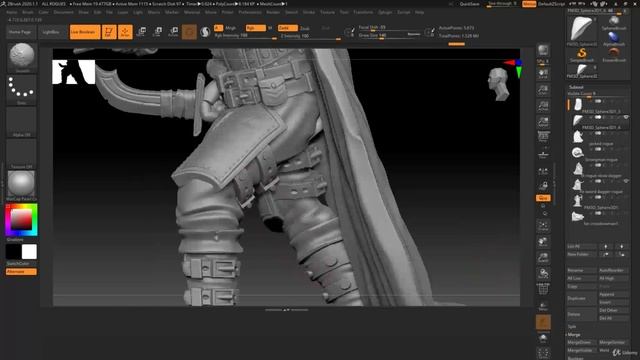
Task: Open the Help menu
Action: [x=419, y=12]
